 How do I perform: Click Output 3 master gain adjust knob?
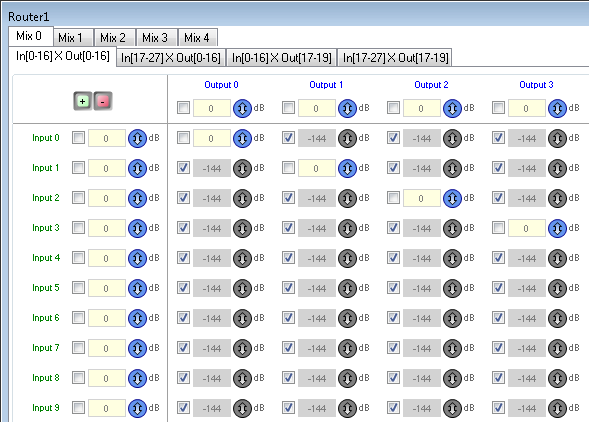click(557, 108)
